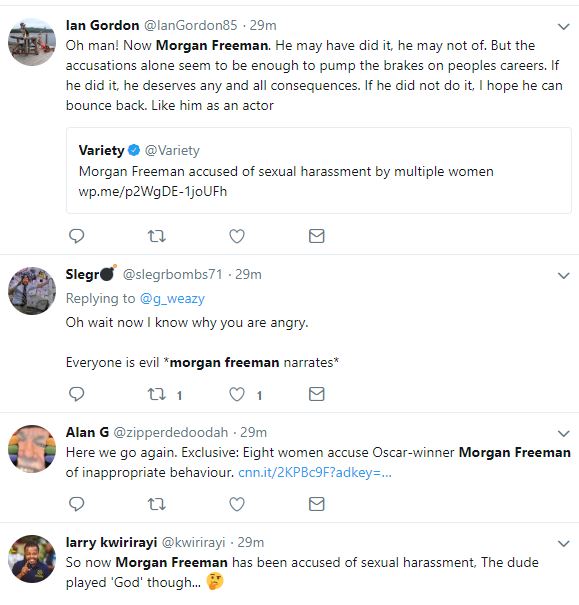579x605 pixels.
Task: Retweet Ian Gordon's Morgan Freeman tweet
Action: tap(157, 236)
